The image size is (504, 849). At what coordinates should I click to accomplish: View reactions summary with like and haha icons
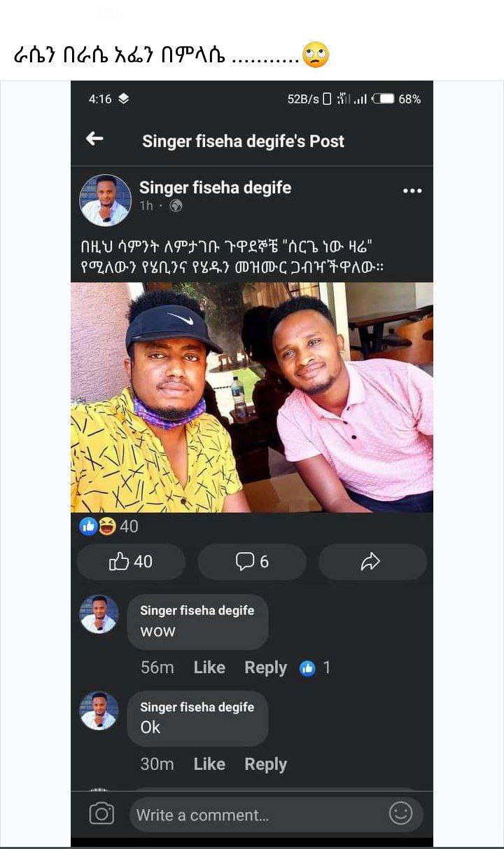click(x=108, y=526)
